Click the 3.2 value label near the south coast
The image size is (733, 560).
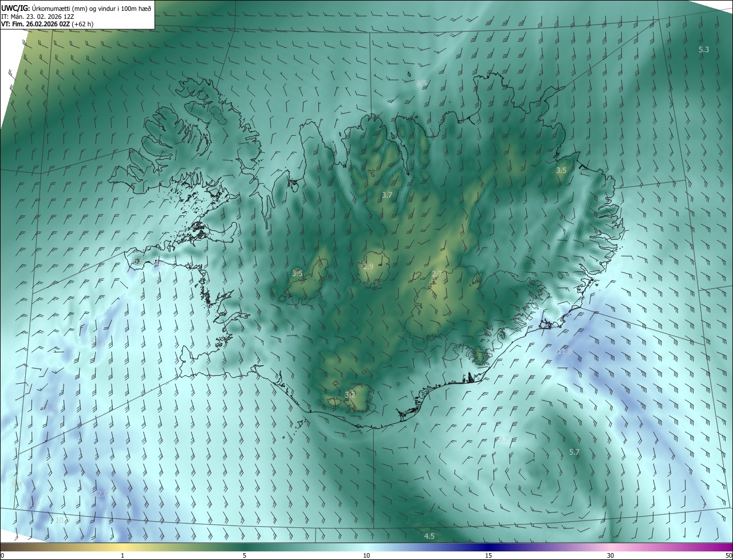click(350, 395)
